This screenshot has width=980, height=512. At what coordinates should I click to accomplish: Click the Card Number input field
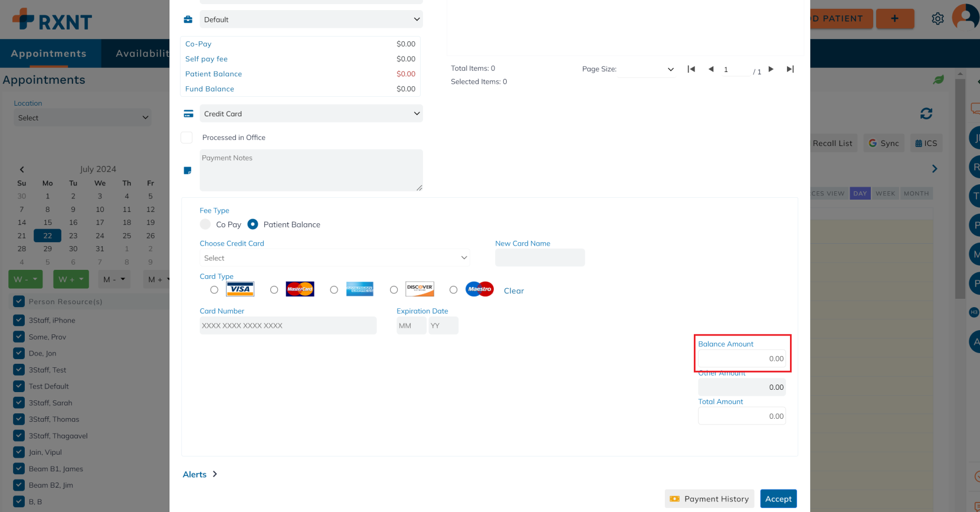click(x=288, y=326)
